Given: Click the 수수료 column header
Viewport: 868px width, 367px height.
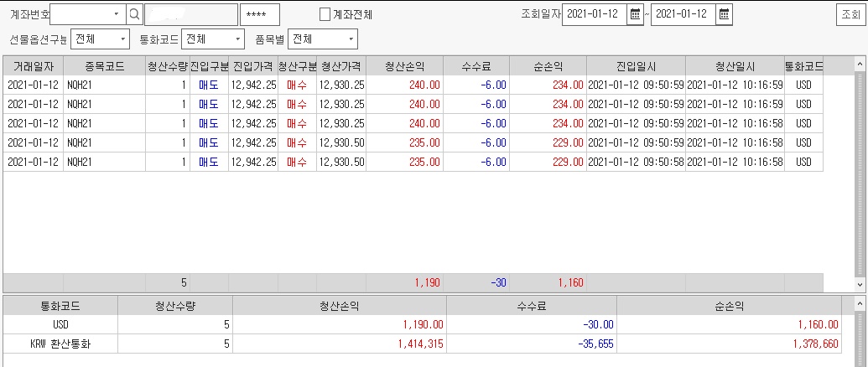Looking at the screenshot, I should [x=476, y=66].
